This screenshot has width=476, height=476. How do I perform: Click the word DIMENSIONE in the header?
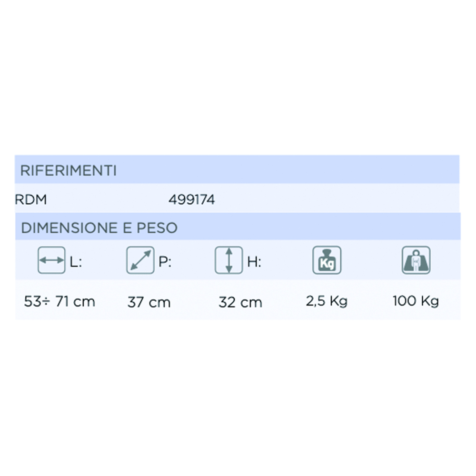coord(69,228)
